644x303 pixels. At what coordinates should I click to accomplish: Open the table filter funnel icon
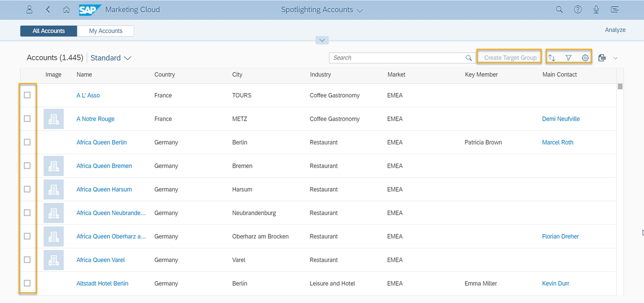pyautogui.click(x=569, y=58)
